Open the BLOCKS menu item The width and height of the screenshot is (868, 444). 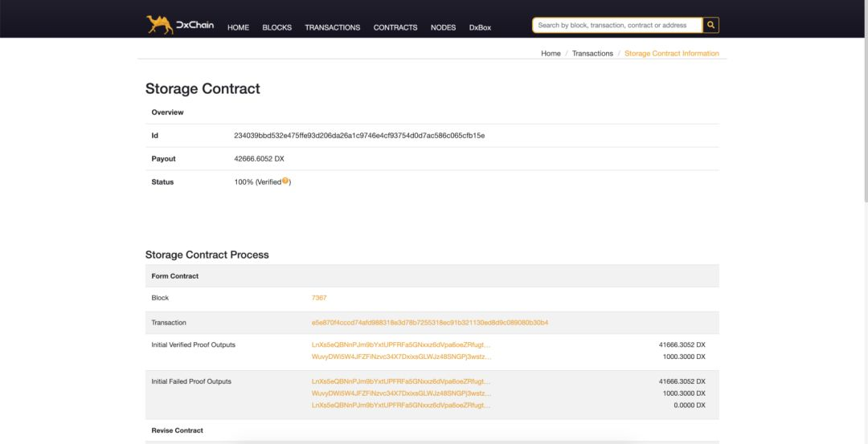tap(276, 27)
